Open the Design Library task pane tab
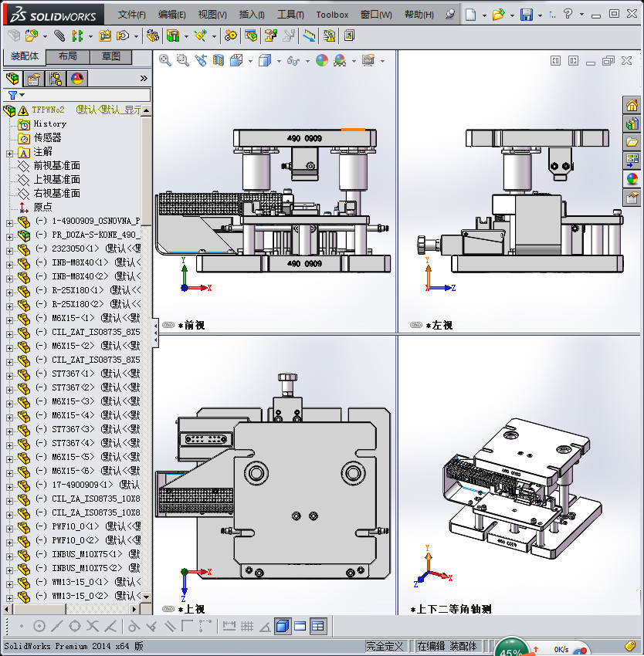The height and width of the screenshot is (656, 644). point(632,123)
